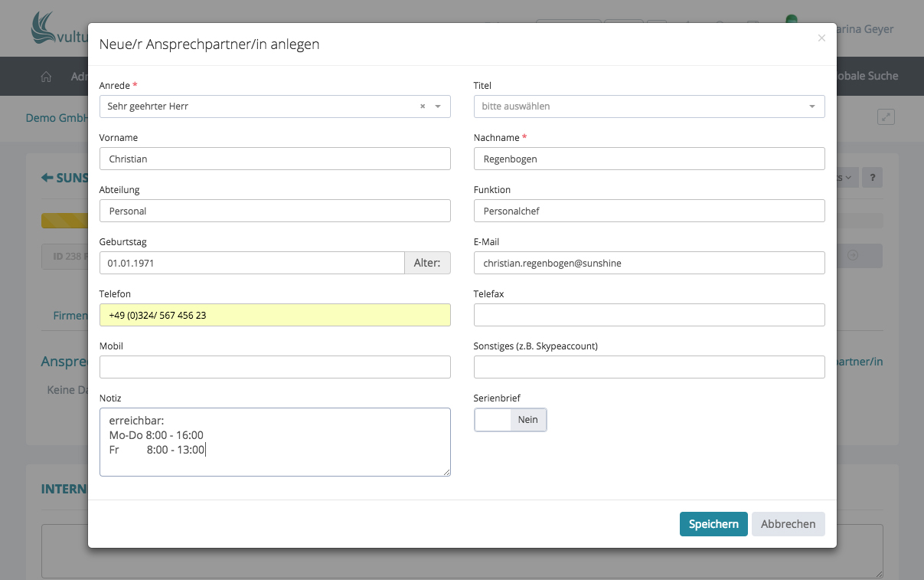Click the Sonstiges Skypeaccount field
This screenshot has height=580, width=924.
pos(648,367)
